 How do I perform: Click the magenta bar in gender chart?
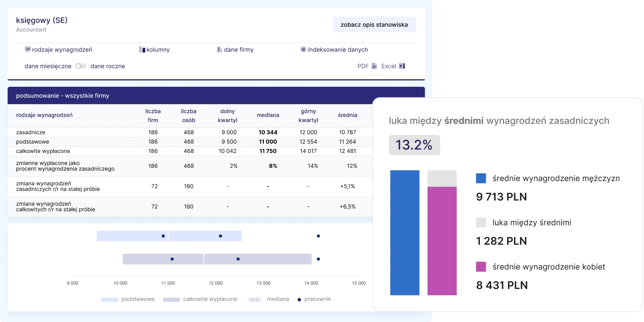(442, 241)
